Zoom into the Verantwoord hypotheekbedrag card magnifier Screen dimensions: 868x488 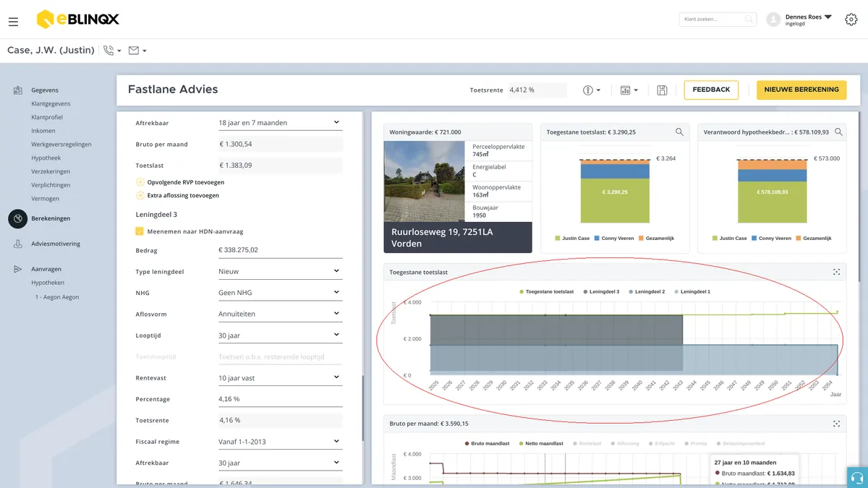(838, 132)
